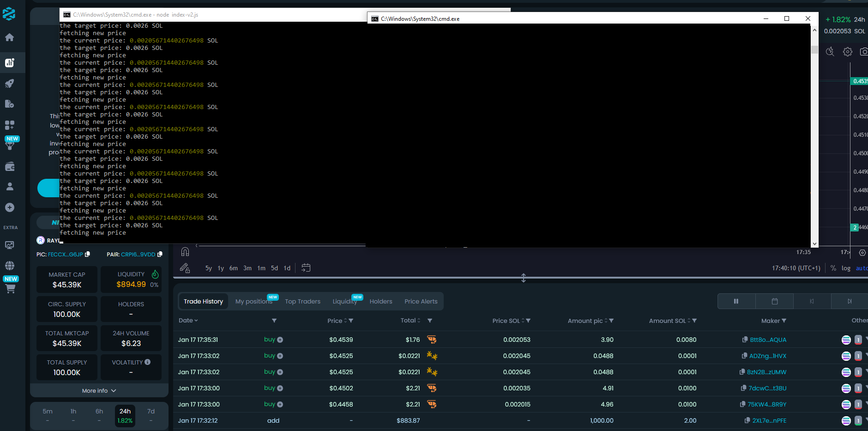Open the DEXTools logo in the sidebar
868x431 pixels.
[9, 13]
